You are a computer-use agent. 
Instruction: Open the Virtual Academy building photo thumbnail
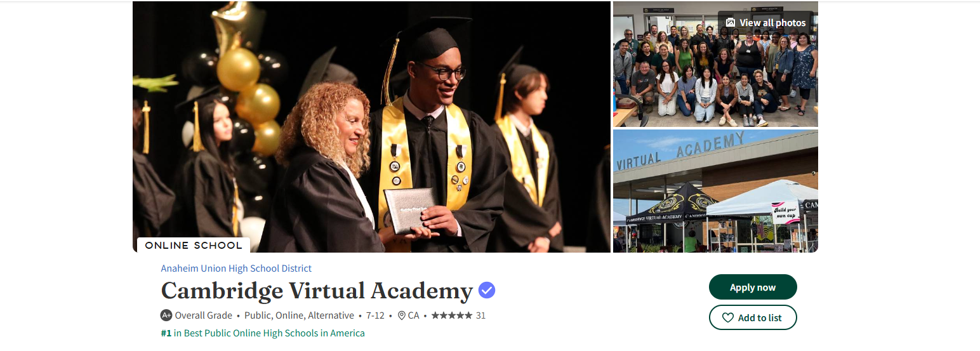pos(715,191)
